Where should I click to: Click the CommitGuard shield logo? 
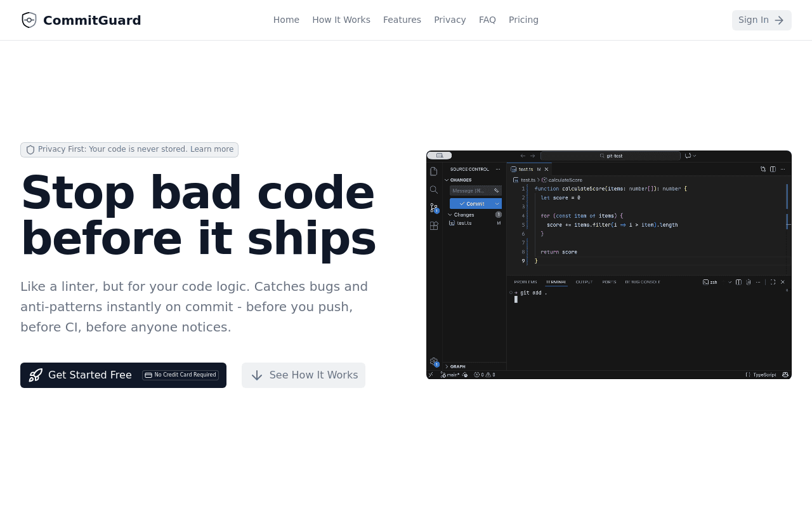point(29,20)
